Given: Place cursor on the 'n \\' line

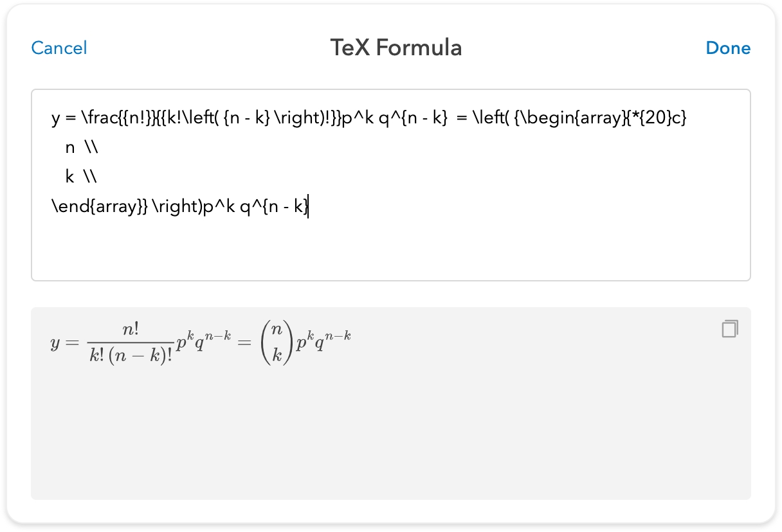Looking at the screenshot, I should [81, 148].
